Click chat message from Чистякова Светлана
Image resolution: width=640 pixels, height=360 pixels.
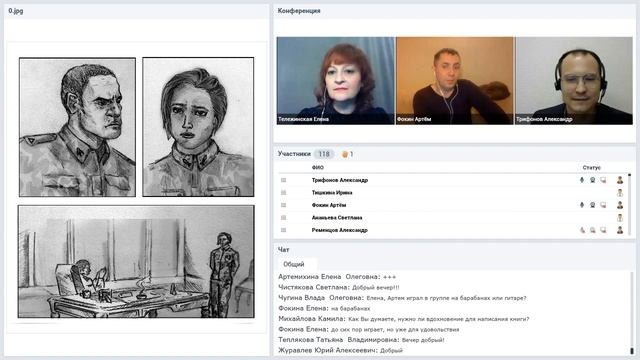click(x=339, y=287)
